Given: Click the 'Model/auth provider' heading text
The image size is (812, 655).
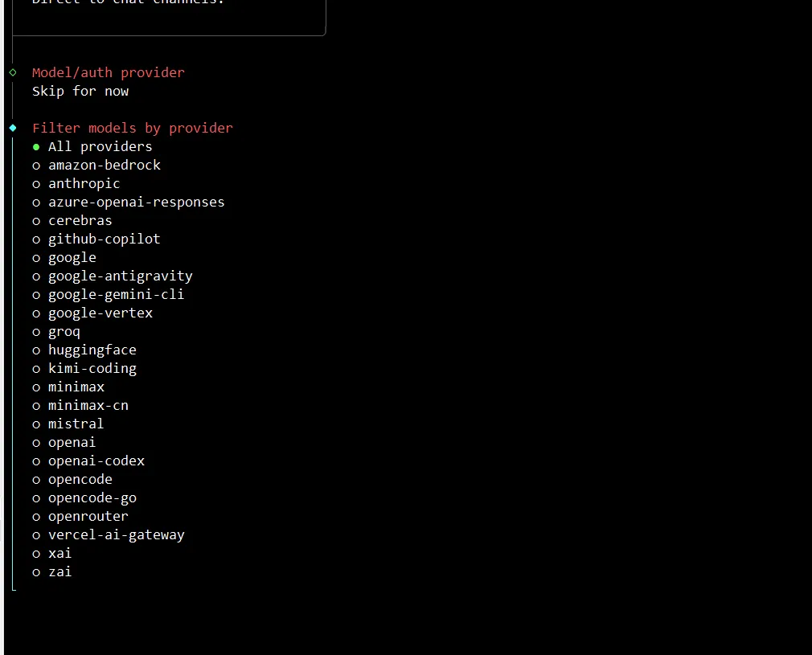Looking at the screenshot, I should [x=109, y=73].
